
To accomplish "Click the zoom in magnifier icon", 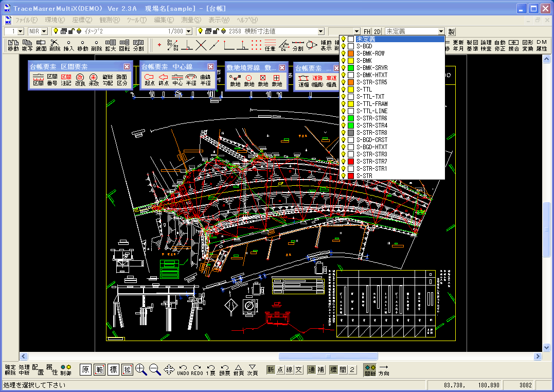I will coord(141,370).
